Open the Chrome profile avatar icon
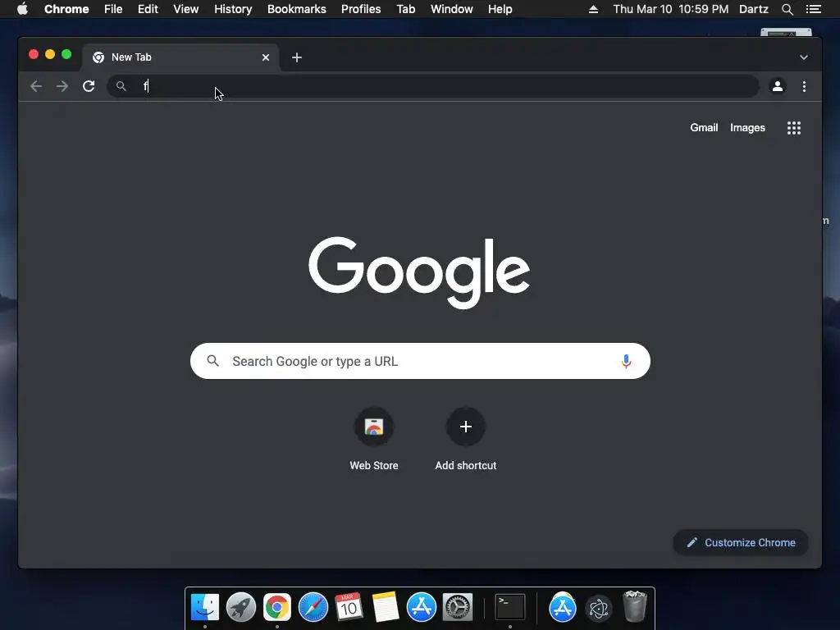This screenshot has width=840, height=630. tap(778, 86)
